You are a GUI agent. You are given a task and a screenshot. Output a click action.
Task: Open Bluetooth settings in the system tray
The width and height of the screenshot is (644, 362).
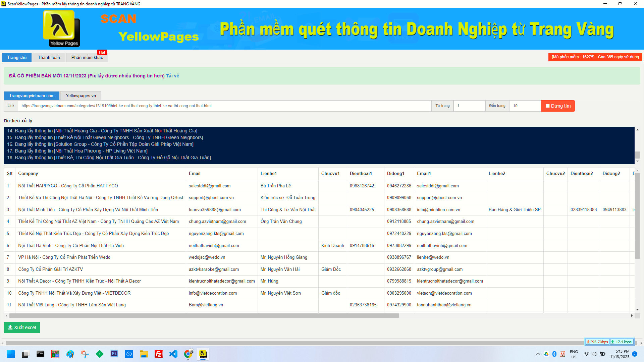[x=554, y=354]
